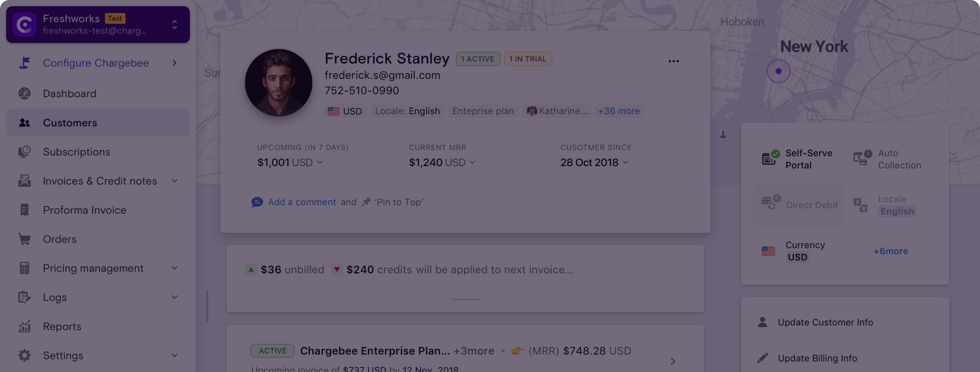
Task: Click the Reports chart icon
Action: pos(25,326)
